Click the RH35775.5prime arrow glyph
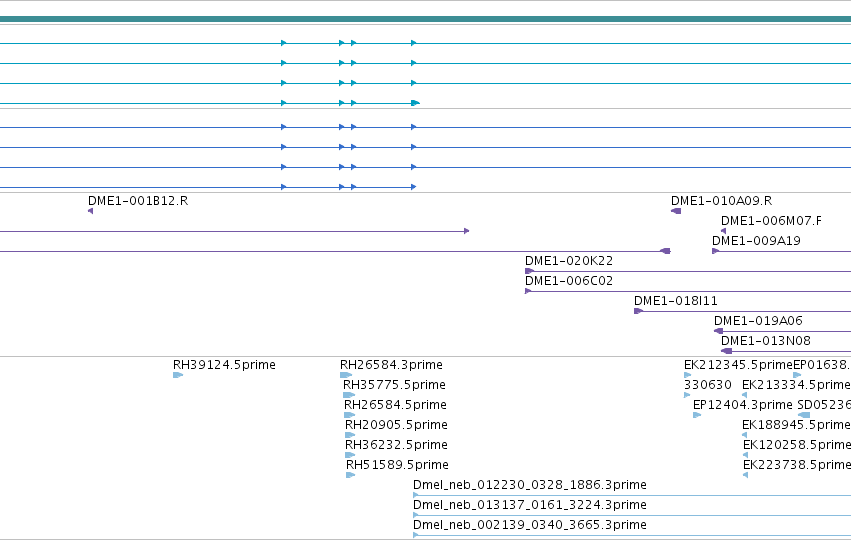The width and height of the screenshot is (851, 540). click(349, 395)
